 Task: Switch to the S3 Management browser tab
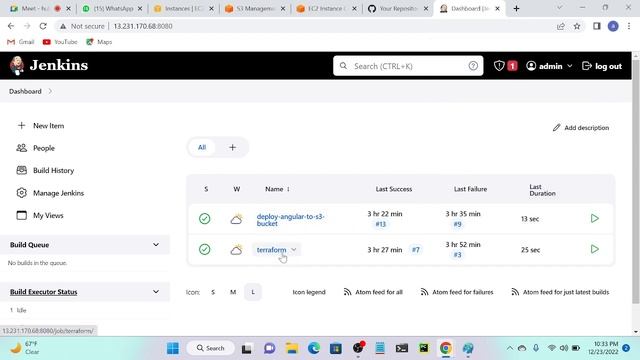(256, 9)
